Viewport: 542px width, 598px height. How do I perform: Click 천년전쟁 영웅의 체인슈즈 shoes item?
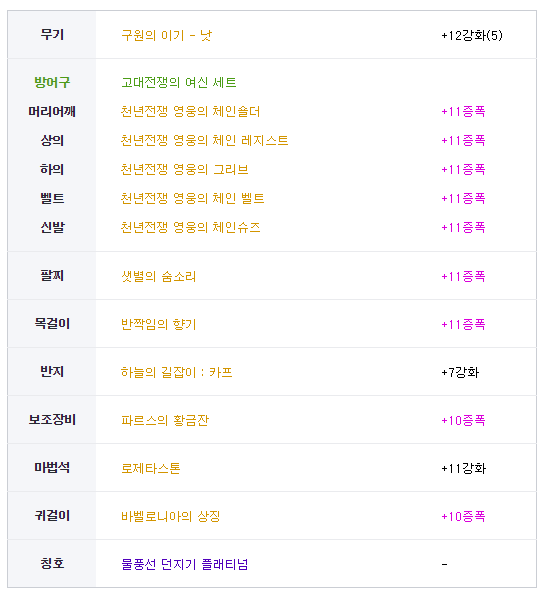[190, 227]
